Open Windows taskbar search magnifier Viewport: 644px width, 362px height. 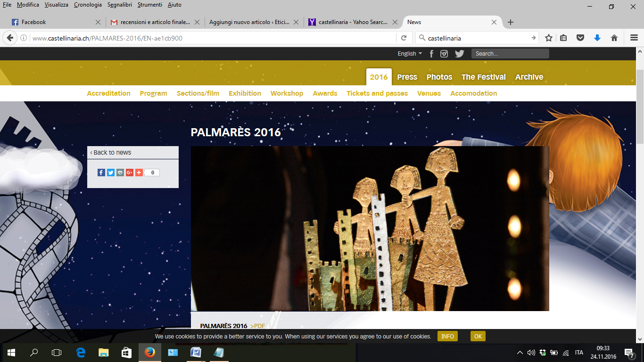(x=34, y=352)
